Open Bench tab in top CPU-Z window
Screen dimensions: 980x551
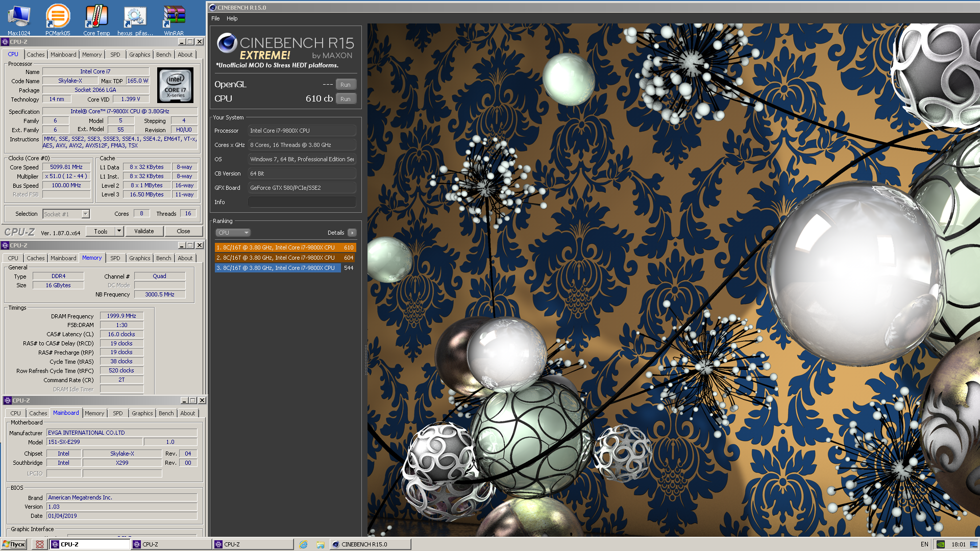[164, 55]
